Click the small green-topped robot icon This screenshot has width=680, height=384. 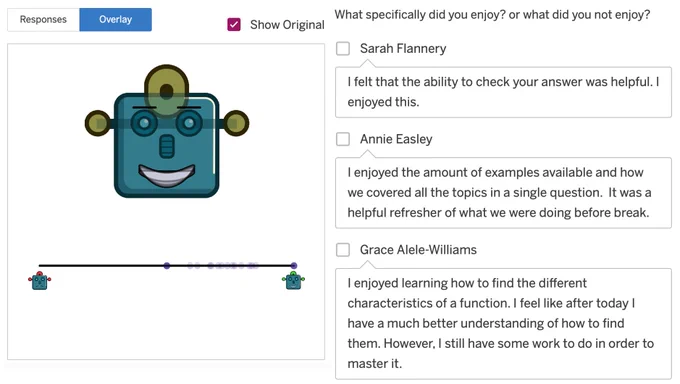tap(294, 281)
